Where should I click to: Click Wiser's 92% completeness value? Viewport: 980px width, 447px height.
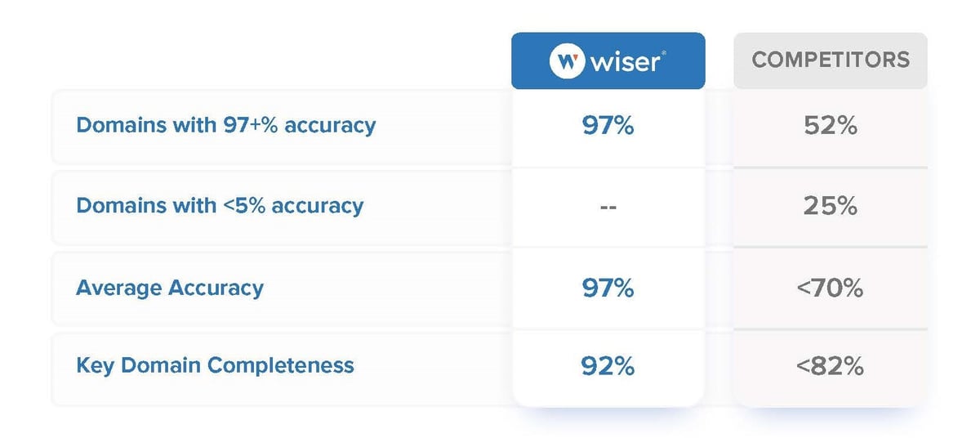[x=608, y=366]
